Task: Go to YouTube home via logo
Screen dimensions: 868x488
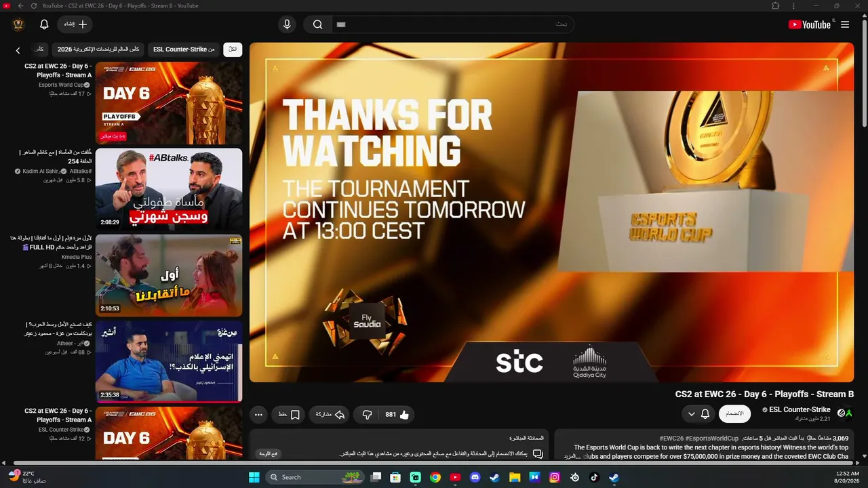Action: coord(809,24)
